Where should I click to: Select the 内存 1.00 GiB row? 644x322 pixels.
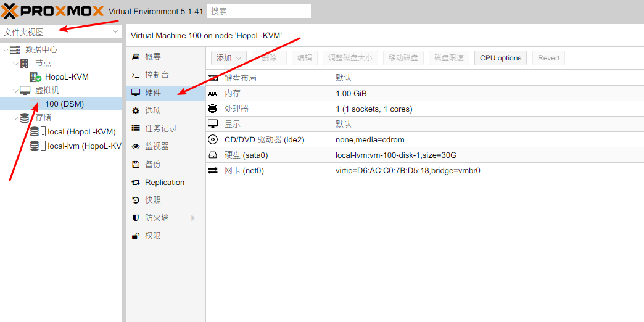[424, 93]
